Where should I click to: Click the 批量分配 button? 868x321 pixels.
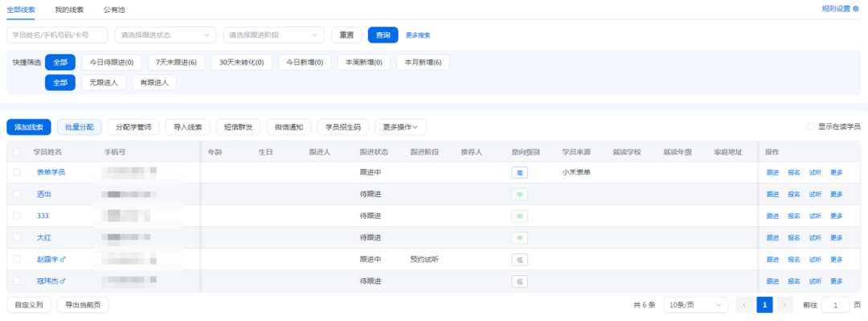pyautogui.click(x=79, y=127)
